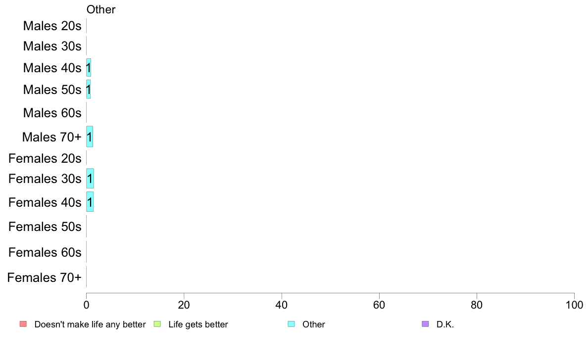Click the D.K. legend label
This screenshot has height=364, width=588.
tap(445, 324)
